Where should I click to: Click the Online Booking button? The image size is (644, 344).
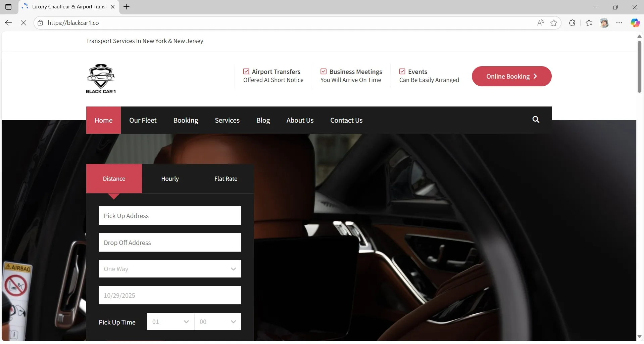tap(511, 76)
